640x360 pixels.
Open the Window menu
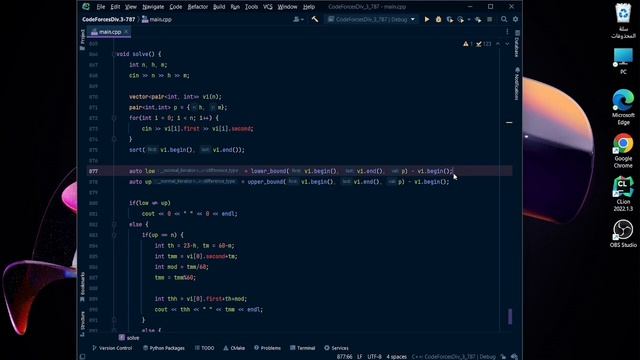click(x=287, y=7)
